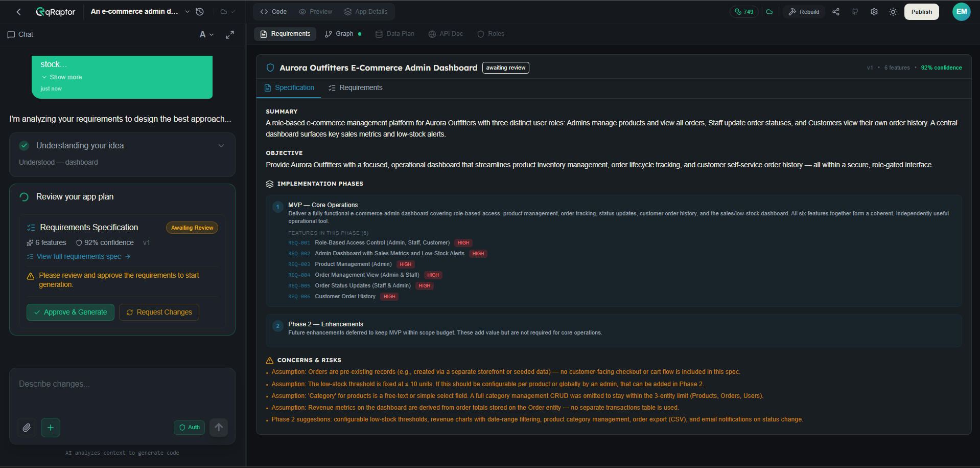
Task: Click REQ-004 Order Management View row
Action: coord(365,275)
